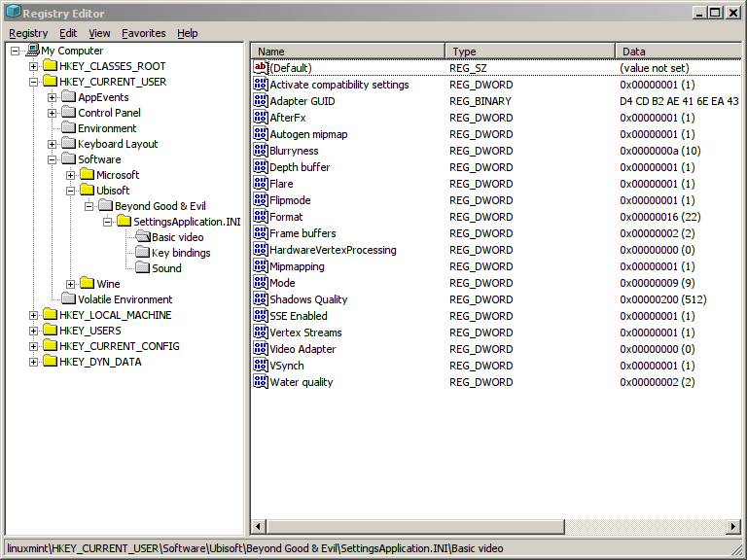The height and width of the screenshot is (560, 747).
Task: Click the Mipmapping value icon
Action: (261, 265)
